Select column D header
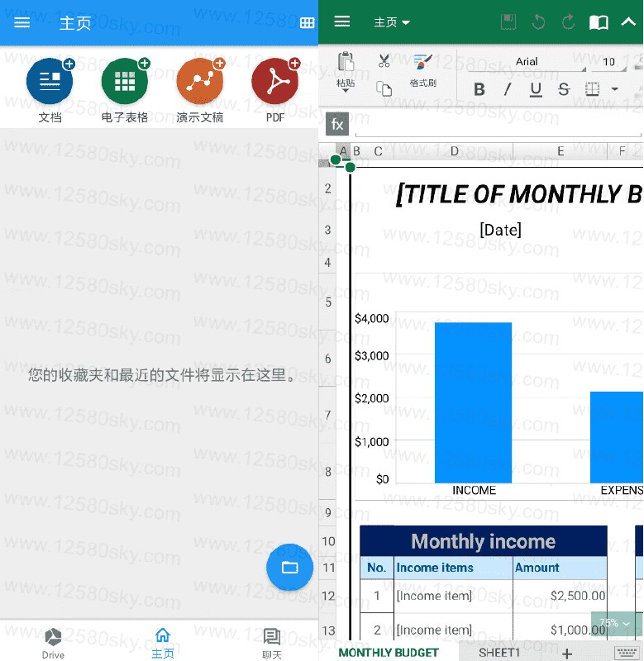The width and height of the screenshot is (644, 661). pyautogui.click(x=454, y=151)
